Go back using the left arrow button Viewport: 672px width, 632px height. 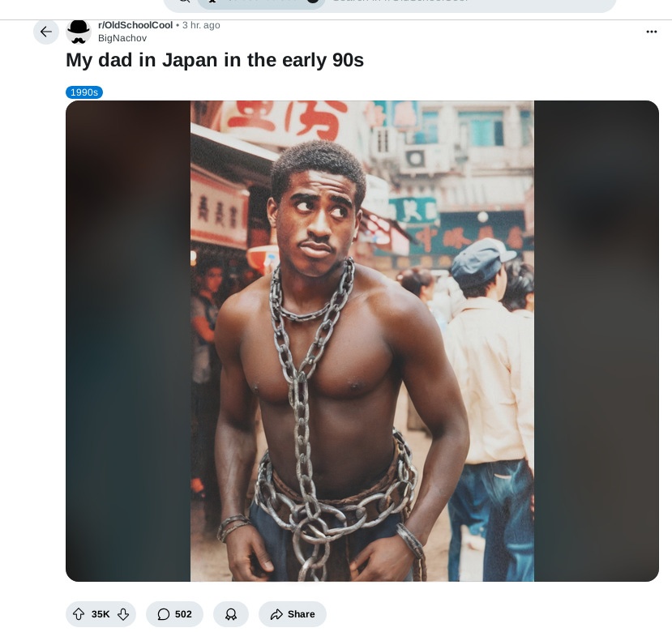coord(46,32)
